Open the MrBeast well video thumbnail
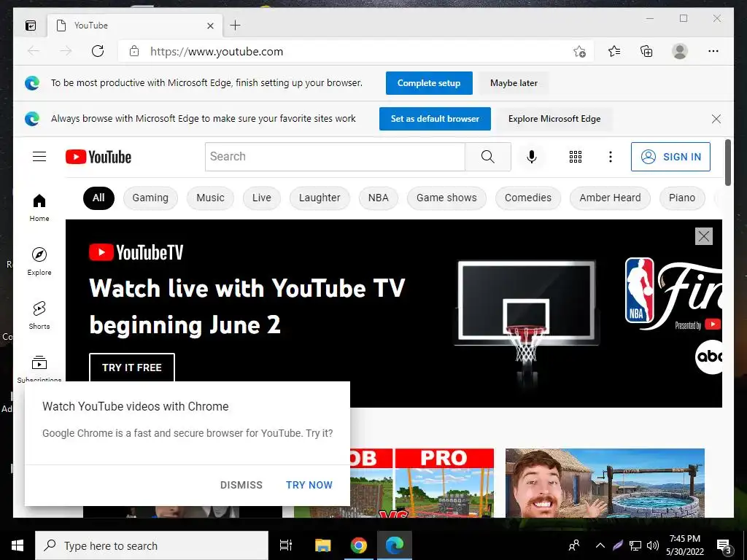The height and width of the screenshot is (560, 747). (x=605, y=483)
